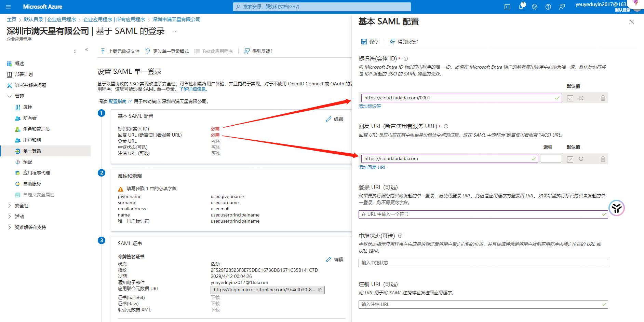Close the 基本 SAML 配置 panel
The image size is (644, 322).
point(632,22)
